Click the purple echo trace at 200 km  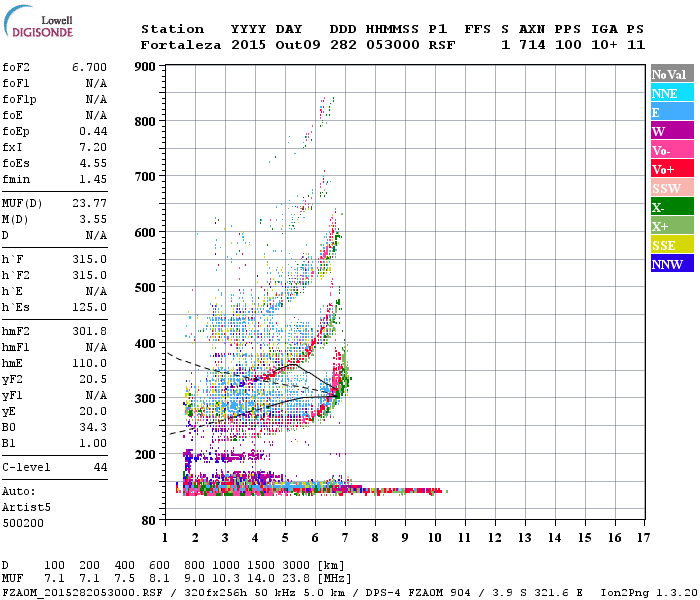point(225,456)
